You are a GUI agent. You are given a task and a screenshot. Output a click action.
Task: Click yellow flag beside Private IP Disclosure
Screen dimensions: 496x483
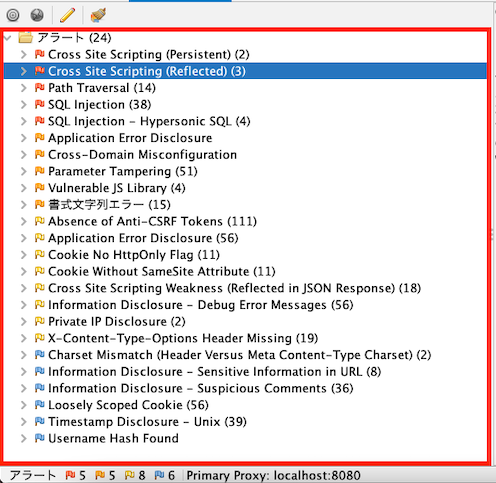tap(40, 321)
